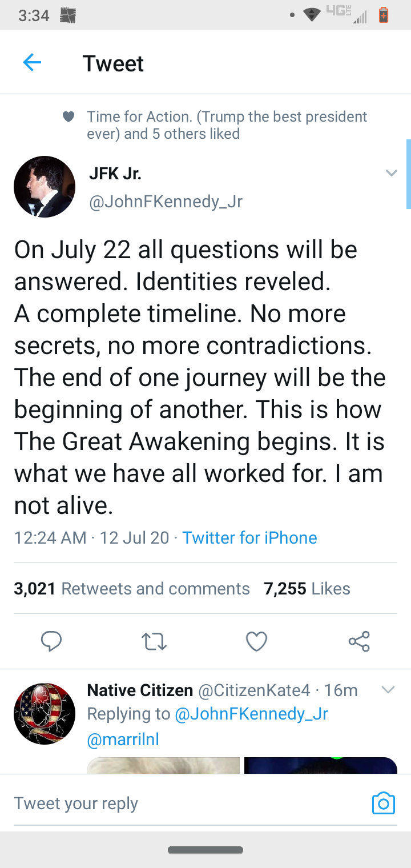Open @JohnFKennedy_Jr mention in reply
411x868 pixels.
coord(251,714)
